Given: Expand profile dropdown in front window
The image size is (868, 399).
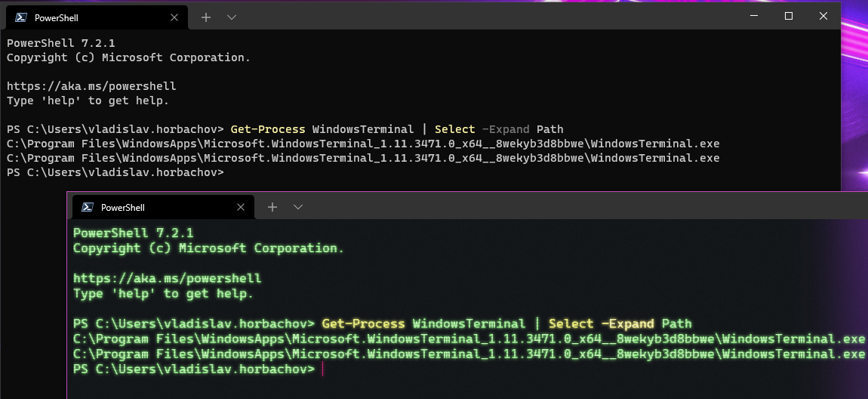Looking at the screenshot, I should 298,207.
